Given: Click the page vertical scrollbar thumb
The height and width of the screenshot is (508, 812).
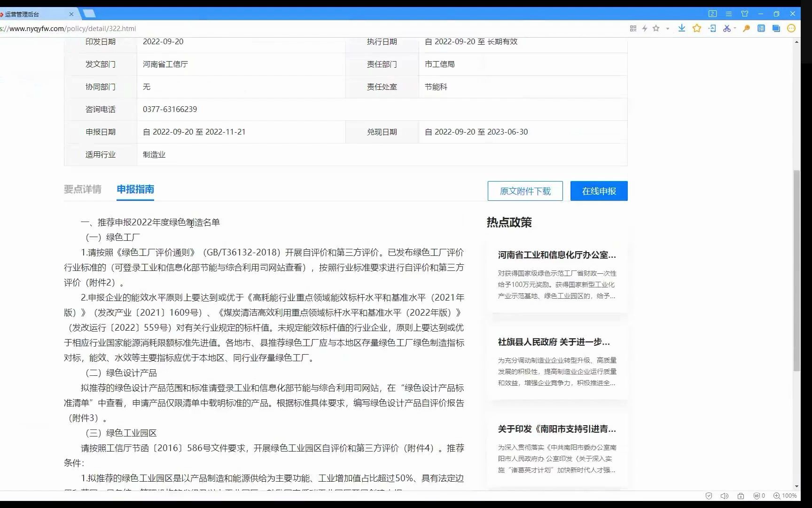Looking at the screenshot, I should click(796, 270).
